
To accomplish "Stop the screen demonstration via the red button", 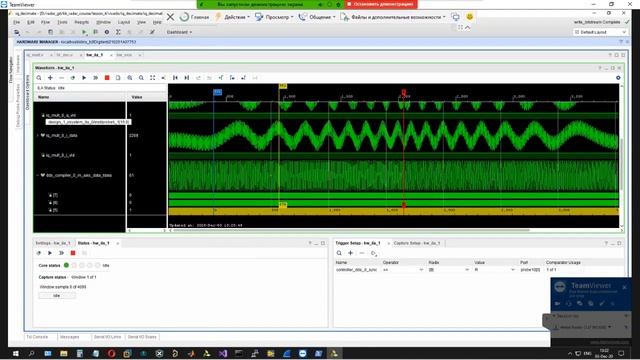I will 380,4.
